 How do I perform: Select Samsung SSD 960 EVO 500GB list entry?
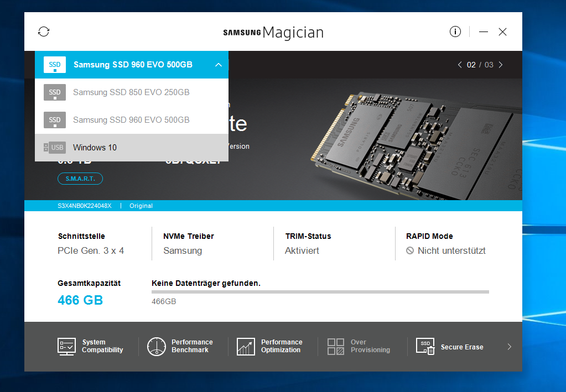coord(132,120)
